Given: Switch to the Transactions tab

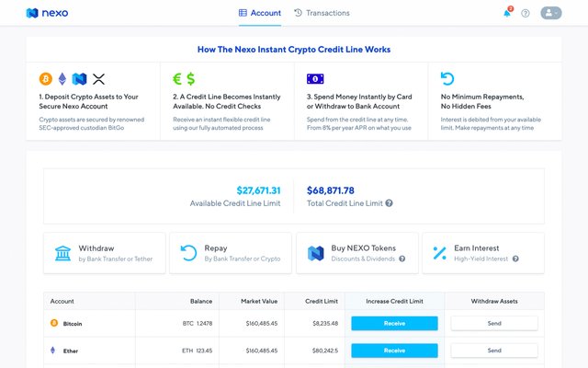Looking at the screenshot, I should [322, 13].
